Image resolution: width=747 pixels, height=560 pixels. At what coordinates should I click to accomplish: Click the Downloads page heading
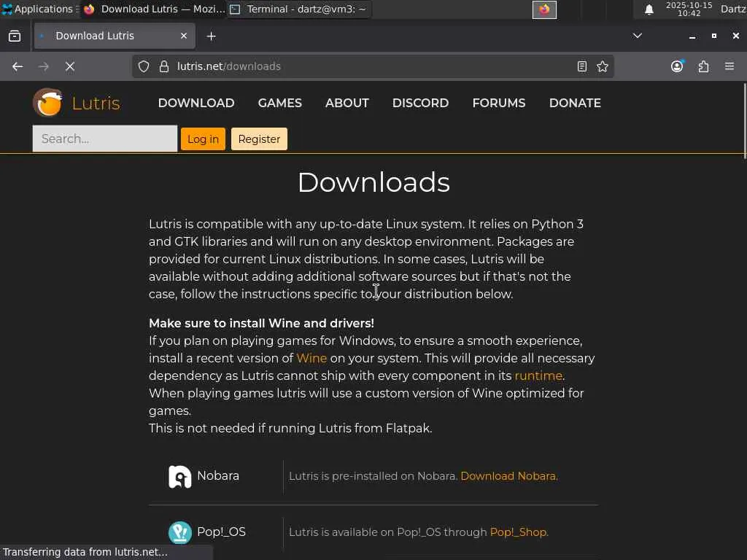pos(374,182)
